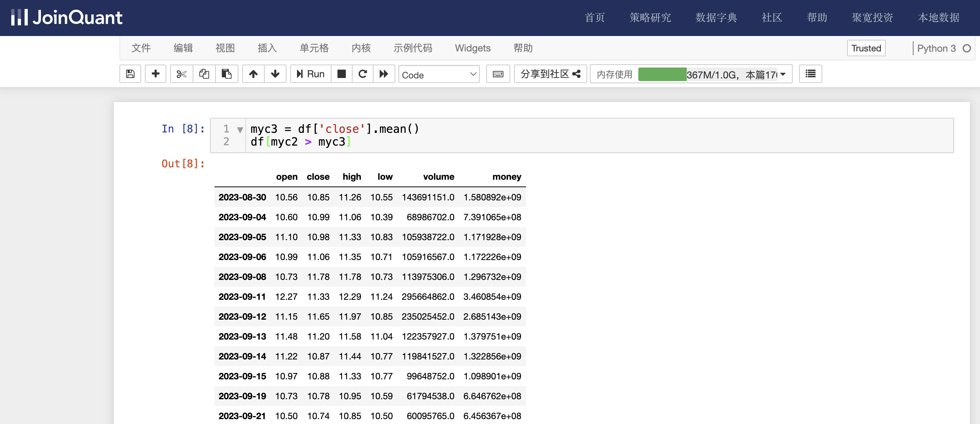Cut selected cells with the scissors icon
The width and height of the screenshot is (980, 424).
pyautogui.click(x=181, y=74)
